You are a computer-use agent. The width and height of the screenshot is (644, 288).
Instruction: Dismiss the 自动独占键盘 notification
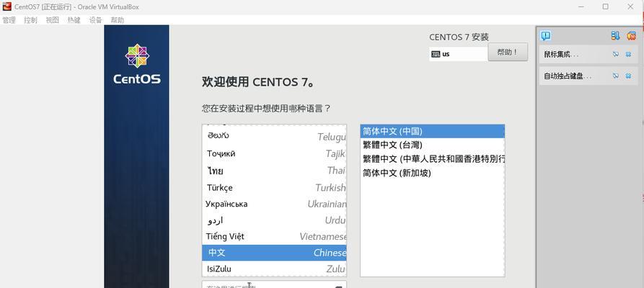[628, 76]
